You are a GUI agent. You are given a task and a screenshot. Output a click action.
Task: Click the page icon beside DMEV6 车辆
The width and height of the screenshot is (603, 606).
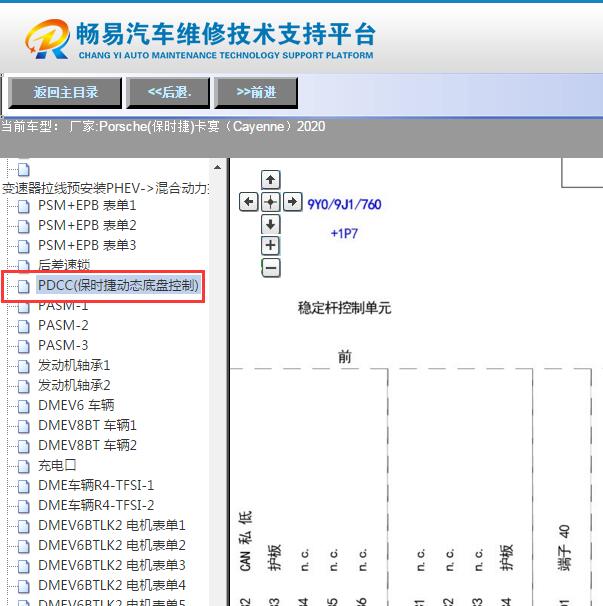(x=24, y=407)
